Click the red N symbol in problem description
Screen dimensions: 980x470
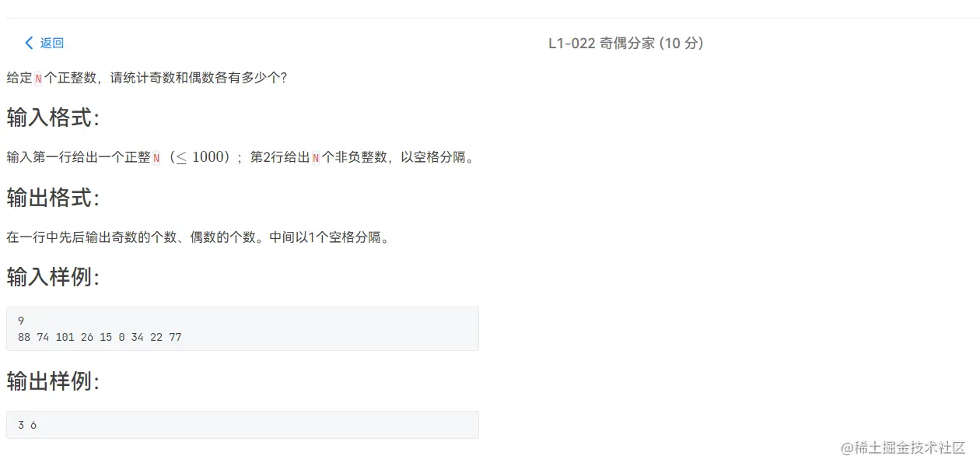point(37,77)
